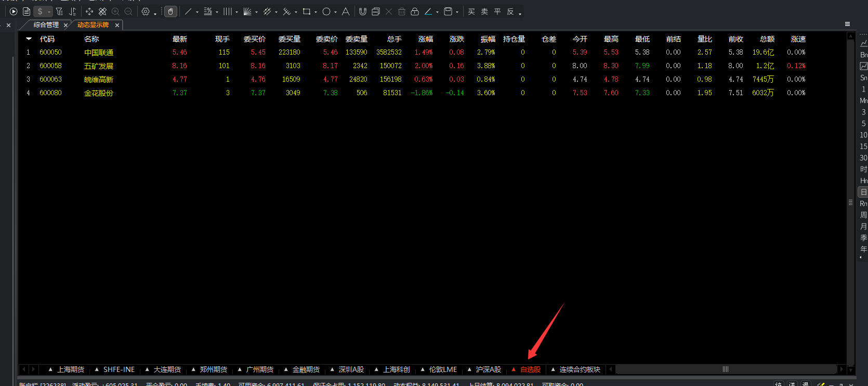The height and width of the screenshot is (386, 868).
Task: Click the sort order icon
Action: point(73,11)
